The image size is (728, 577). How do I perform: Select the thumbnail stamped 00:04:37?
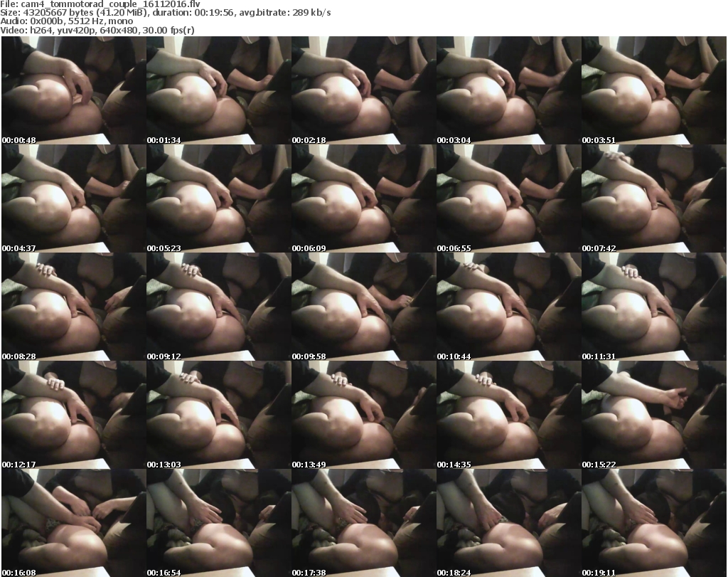(x=74, y=198)
